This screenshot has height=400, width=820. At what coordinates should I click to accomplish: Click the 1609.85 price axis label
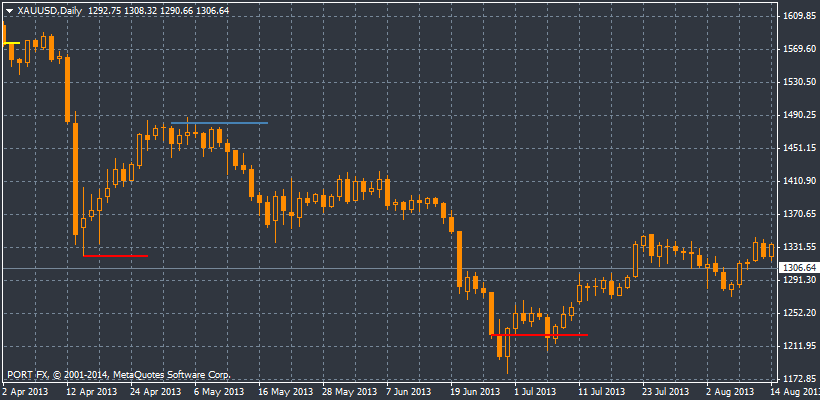800,16
